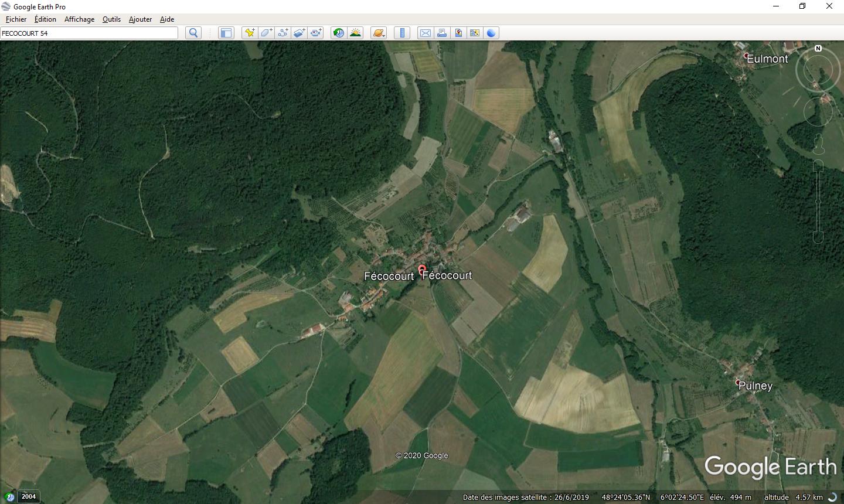Open the ruler measuring tool
The image size is (844, 504).
click(x=402, y=33)
